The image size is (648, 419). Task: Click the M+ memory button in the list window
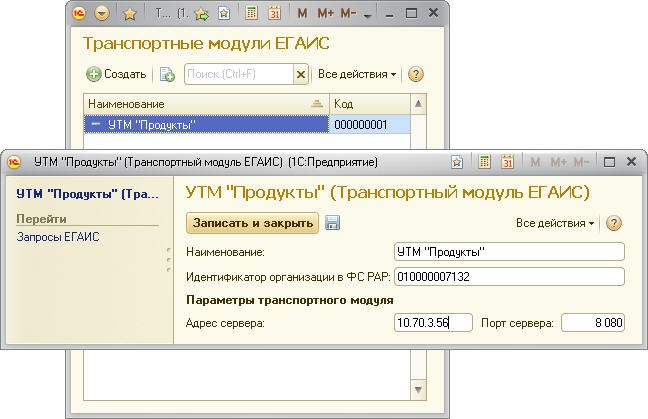(325, 13)
